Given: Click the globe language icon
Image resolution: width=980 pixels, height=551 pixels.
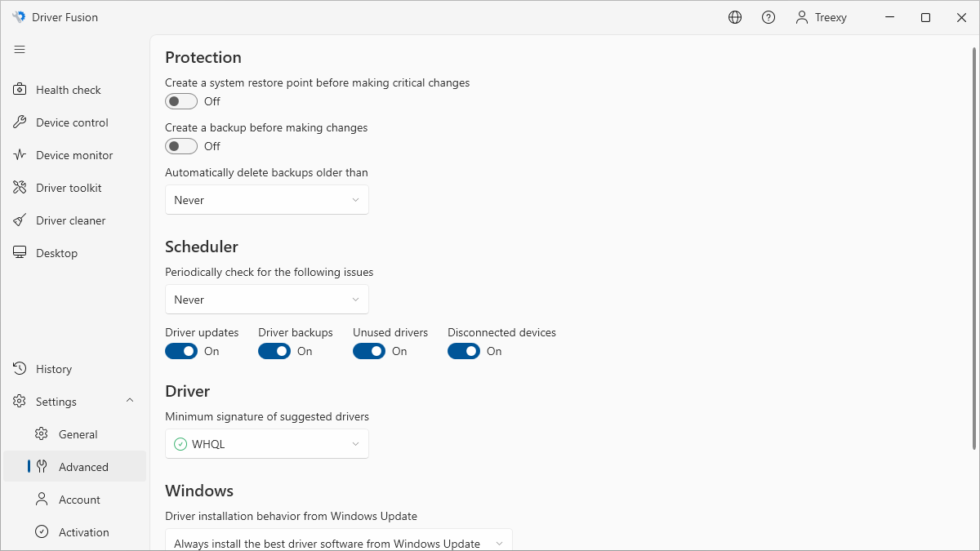Looking at the screenshot, I should 735,17.
